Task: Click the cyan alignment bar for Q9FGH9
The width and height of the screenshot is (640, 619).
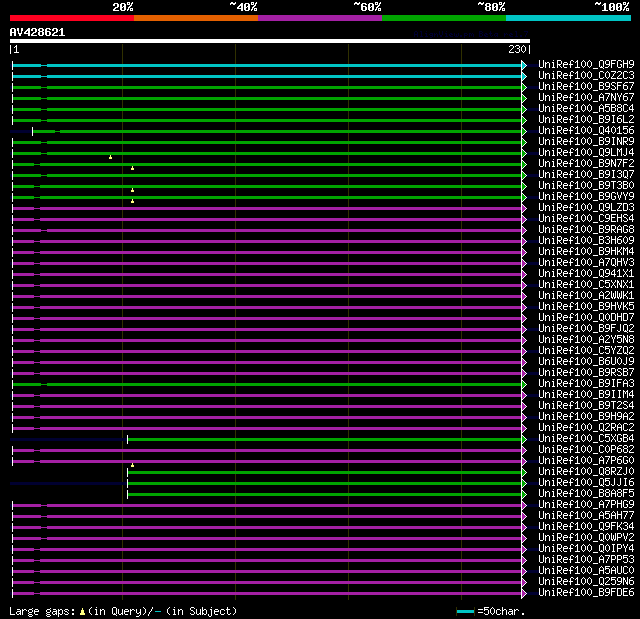Action: click(x=267, y=65)
